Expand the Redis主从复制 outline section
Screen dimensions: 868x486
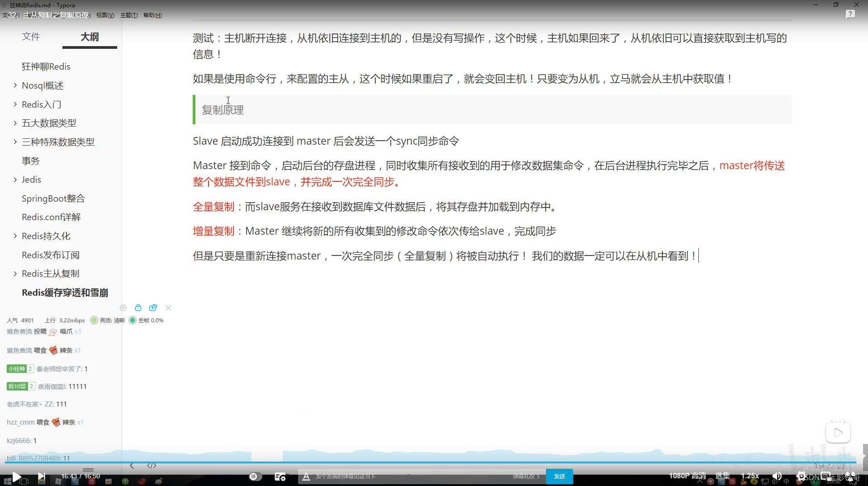(15, 274)
